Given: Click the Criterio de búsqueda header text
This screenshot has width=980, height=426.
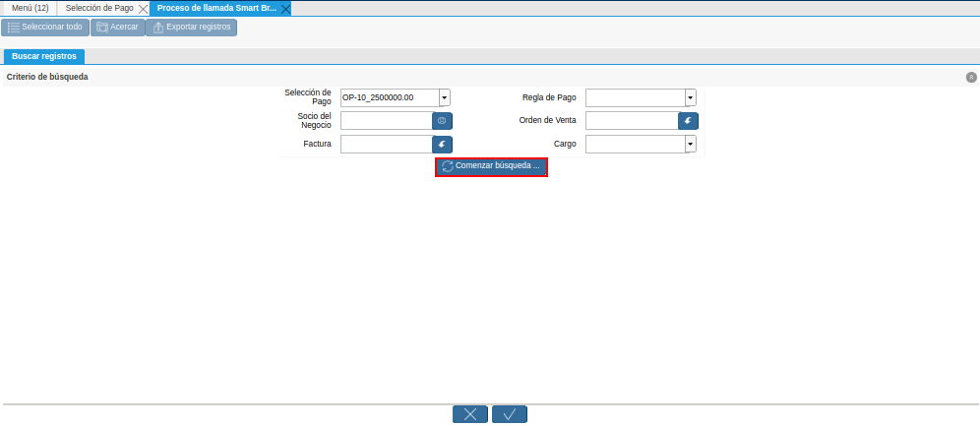Looking at the screenshot, I should [47, 78].
